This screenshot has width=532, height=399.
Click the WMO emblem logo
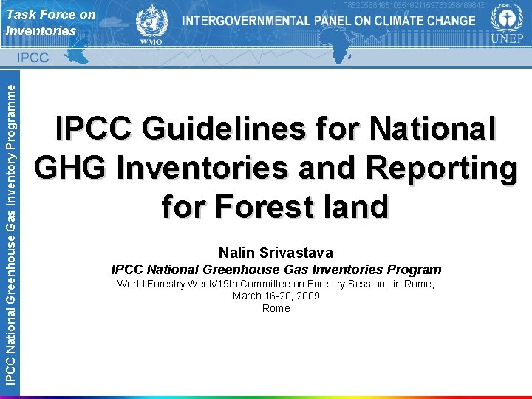(x=151, y=25)
